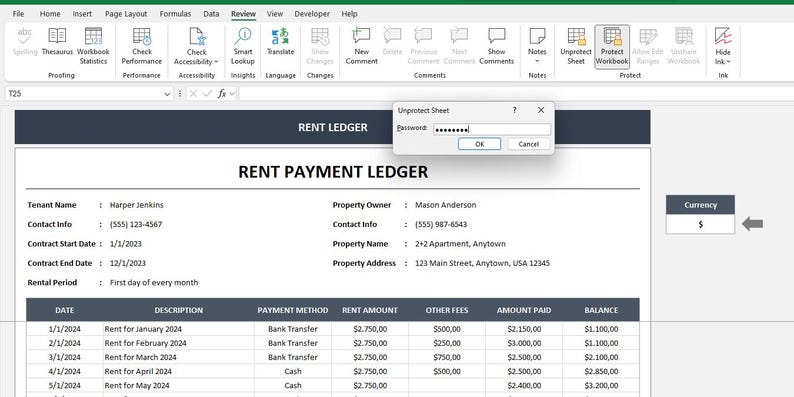Select the Review tab
The width and height of the screenshot is (794, 397).
click(x=244, y=14)
